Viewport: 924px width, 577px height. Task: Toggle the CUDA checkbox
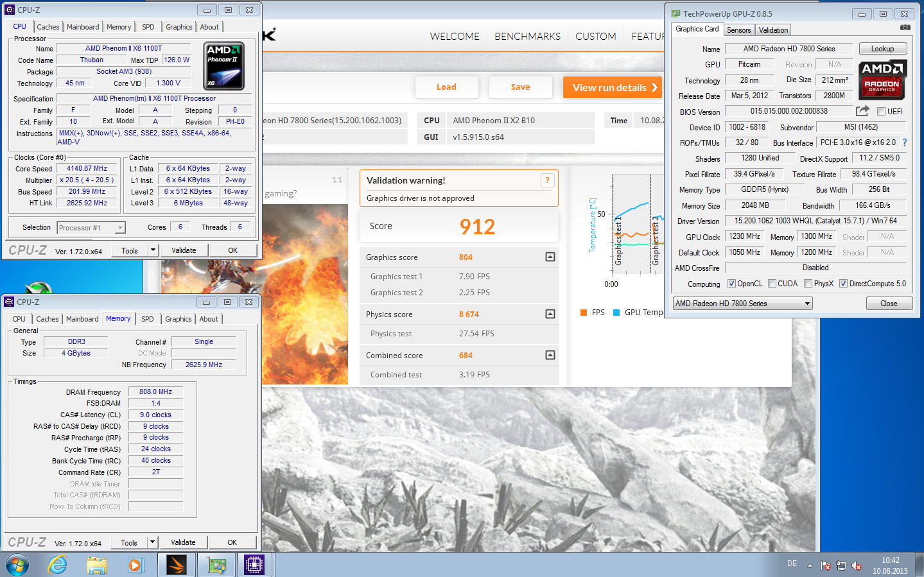click(772, 284)
